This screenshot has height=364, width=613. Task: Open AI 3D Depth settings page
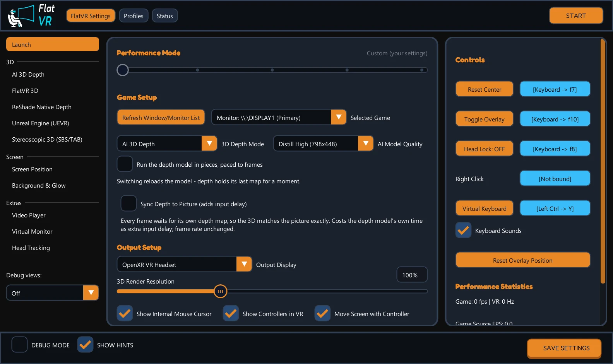28,75
